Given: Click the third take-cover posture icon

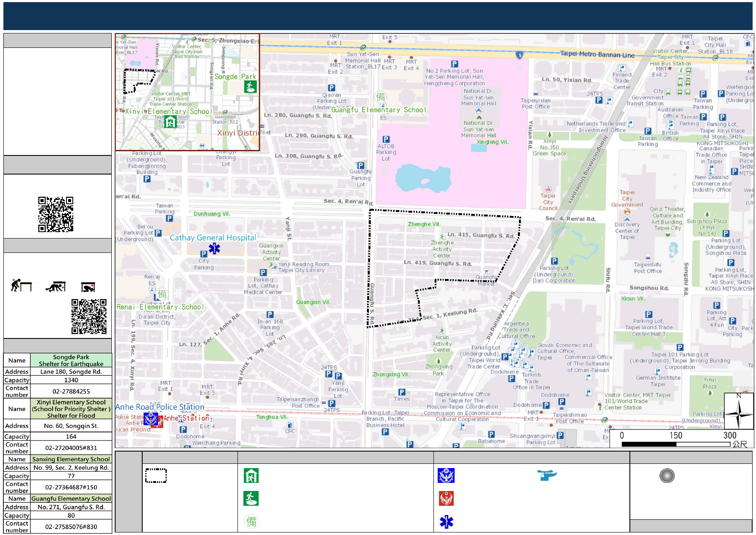Looking at the screenshot, I should pyautogui.click(x=88, y=287).
